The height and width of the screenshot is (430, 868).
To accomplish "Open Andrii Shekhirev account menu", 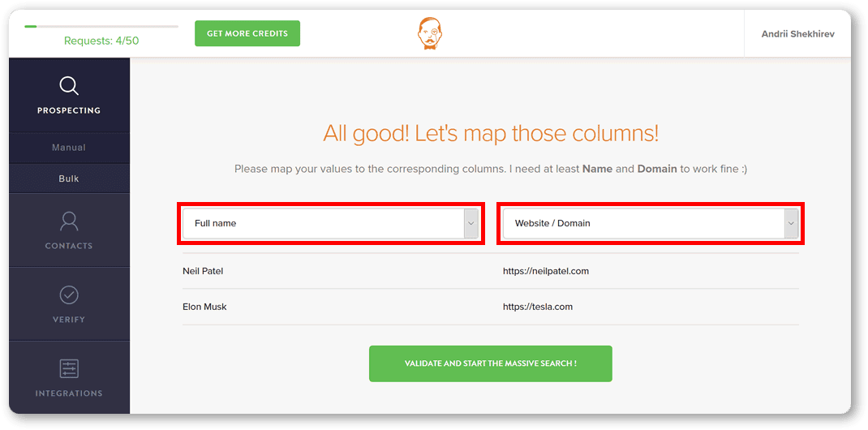I will coord(797,34).
